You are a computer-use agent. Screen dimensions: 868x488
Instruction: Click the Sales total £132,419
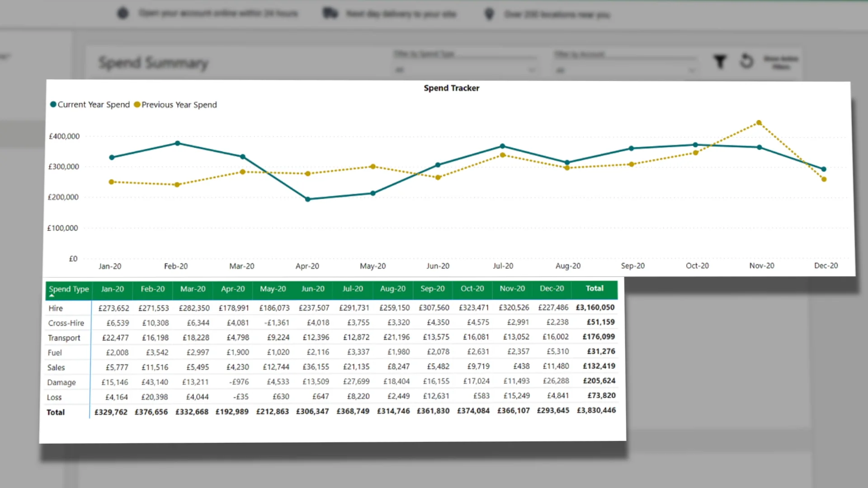(599, 366)
